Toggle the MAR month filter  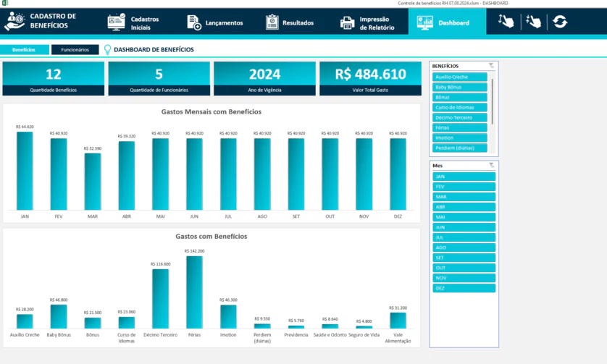(x=464, y=197)
